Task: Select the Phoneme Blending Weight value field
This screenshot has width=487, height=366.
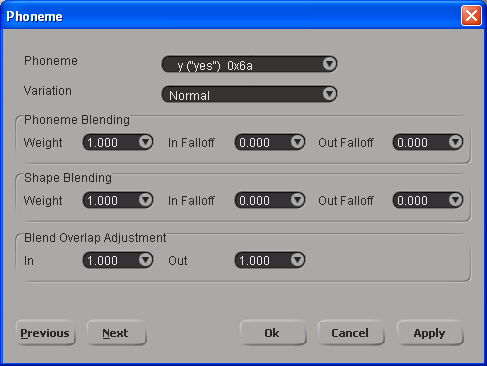Action: click(x=118, y=142)
